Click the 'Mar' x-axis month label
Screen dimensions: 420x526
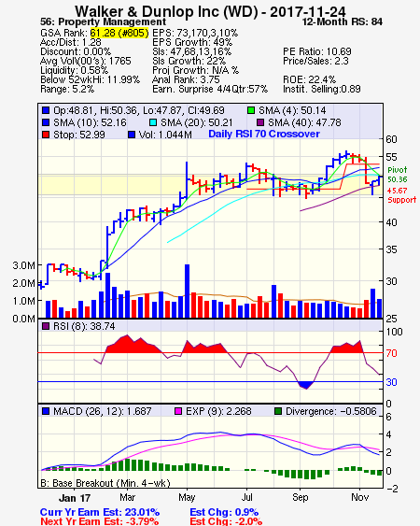click(x=127, y=497)
